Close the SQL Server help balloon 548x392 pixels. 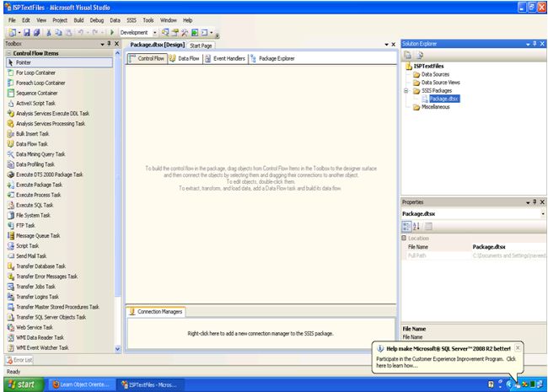518,347
